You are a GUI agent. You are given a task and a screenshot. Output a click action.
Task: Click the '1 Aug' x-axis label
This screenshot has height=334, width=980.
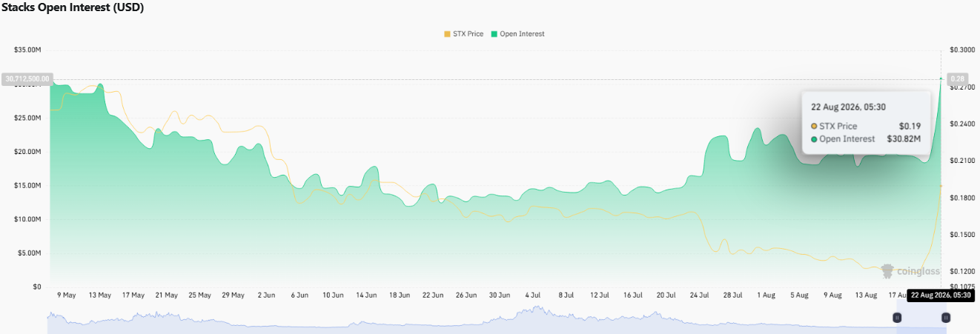click(x=766, y=295)
